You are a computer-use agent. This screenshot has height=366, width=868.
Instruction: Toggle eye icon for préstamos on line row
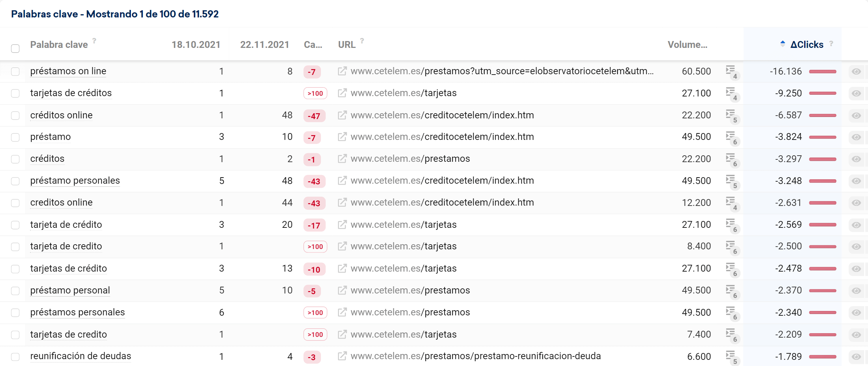(x=856, y=71)
